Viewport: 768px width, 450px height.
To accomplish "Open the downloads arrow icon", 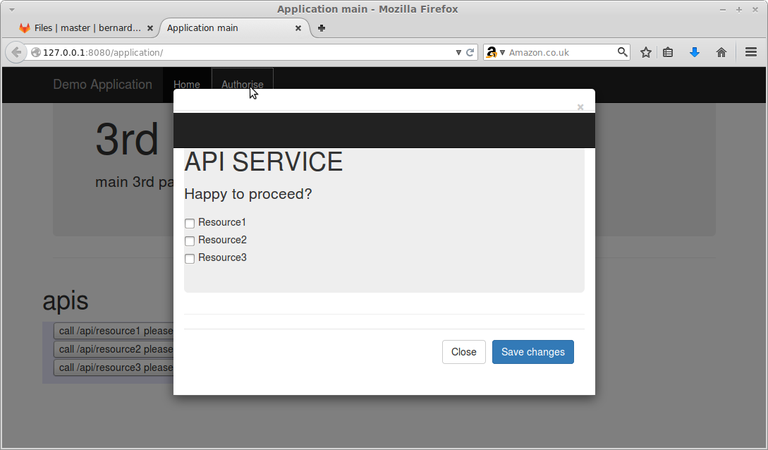I will tap(695, 52).
